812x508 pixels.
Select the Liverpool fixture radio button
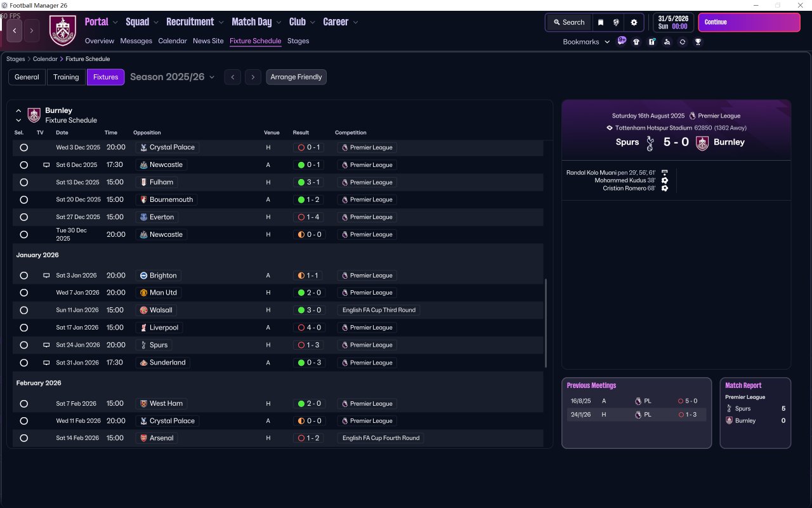[x=24, y=328]
